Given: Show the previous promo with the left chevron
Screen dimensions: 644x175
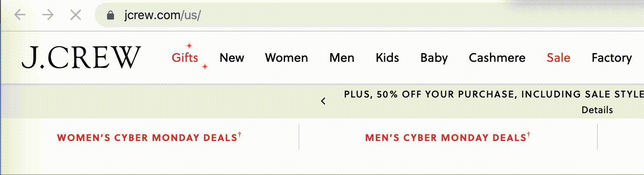Looking at the screenshot, I should coord(323,101).
